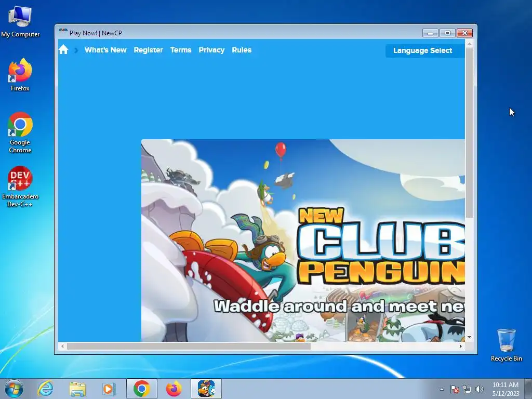Open the Terms page link
This screenshot has width=532, height=399.
point(181,50)
